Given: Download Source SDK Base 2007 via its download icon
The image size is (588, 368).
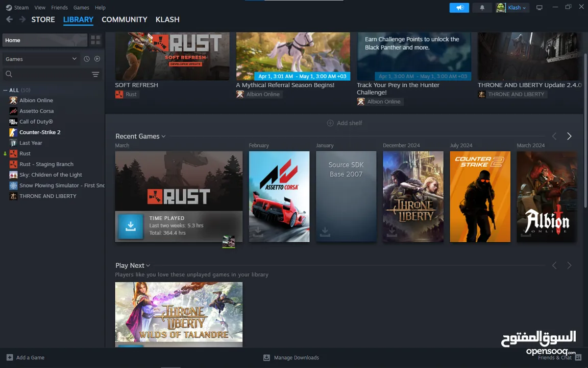Looking at the screenshot, I should pyautogui.click(x=325, y=232).
